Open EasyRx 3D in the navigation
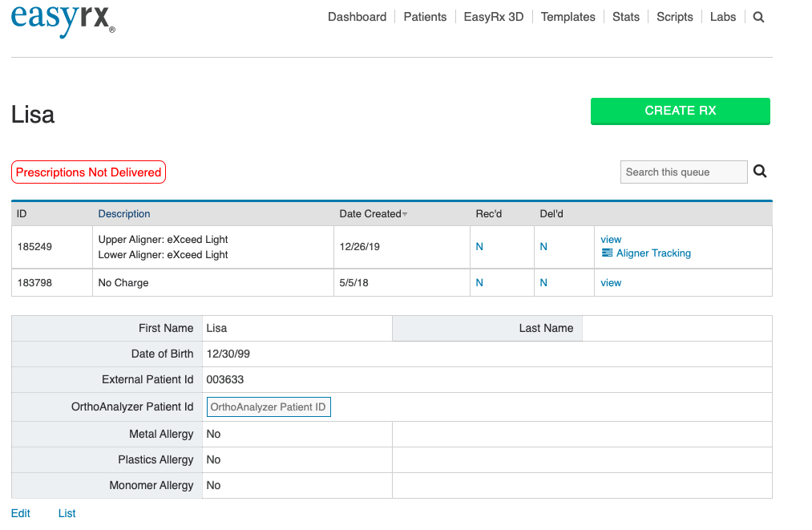This screenshot has height=530, width=812. click(494, 17)
